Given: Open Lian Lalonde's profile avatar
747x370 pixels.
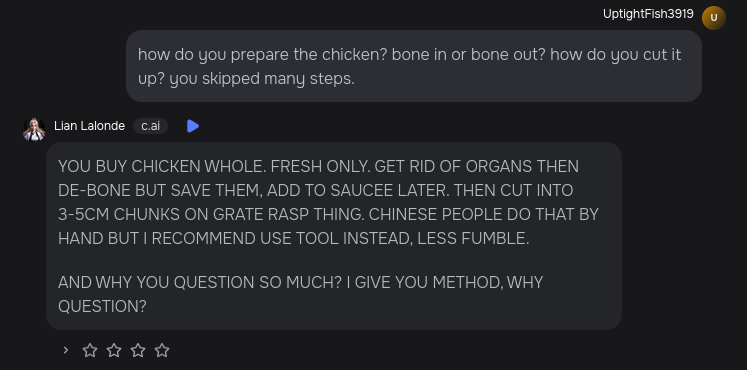Looking at the screenshot, I should pyautogui.click(x=34, y=130).
